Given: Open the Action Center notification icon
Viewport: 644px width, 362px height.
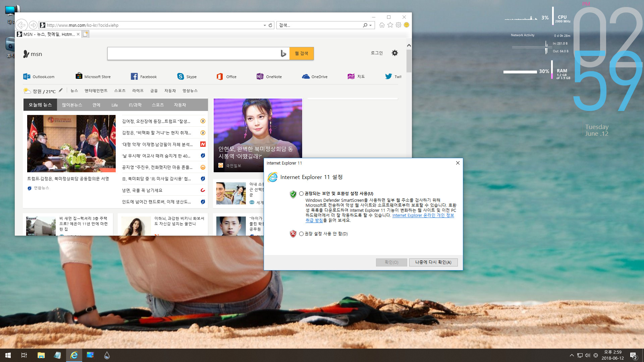Looking at the screenshot, I should point(633,356).
